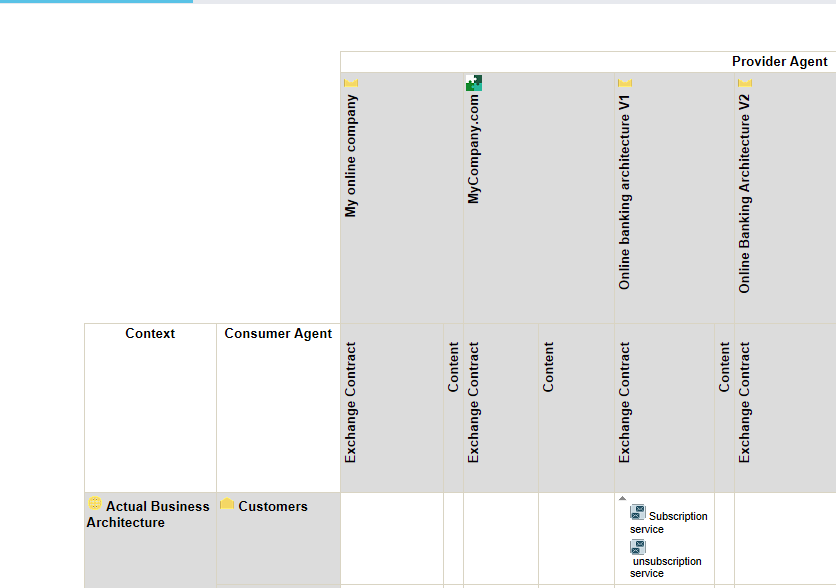Click the unsubscription service envelope icon
This screenshot has width=836, height=588.
(x=638, y=547)
